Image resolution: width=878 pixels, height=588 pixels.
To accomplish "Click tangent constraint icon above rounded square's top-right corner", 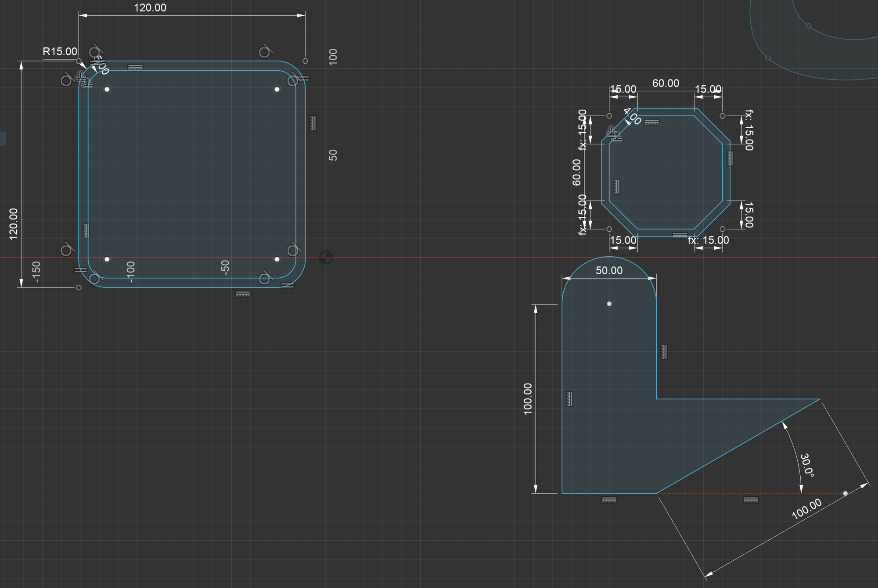I will [265, 51].
